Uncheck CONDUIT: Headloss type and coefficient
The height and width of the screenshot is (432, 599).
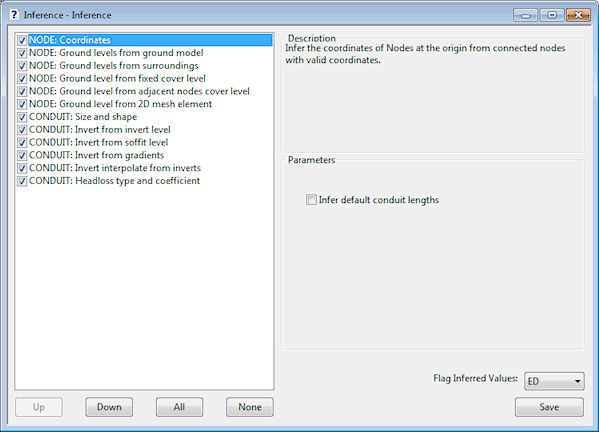tap(22, 181)
